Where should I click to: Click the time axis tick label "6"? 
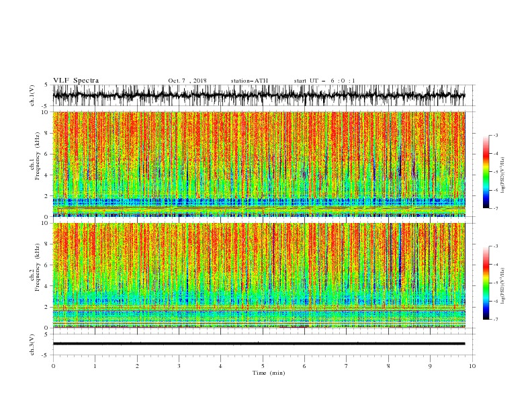304,366
